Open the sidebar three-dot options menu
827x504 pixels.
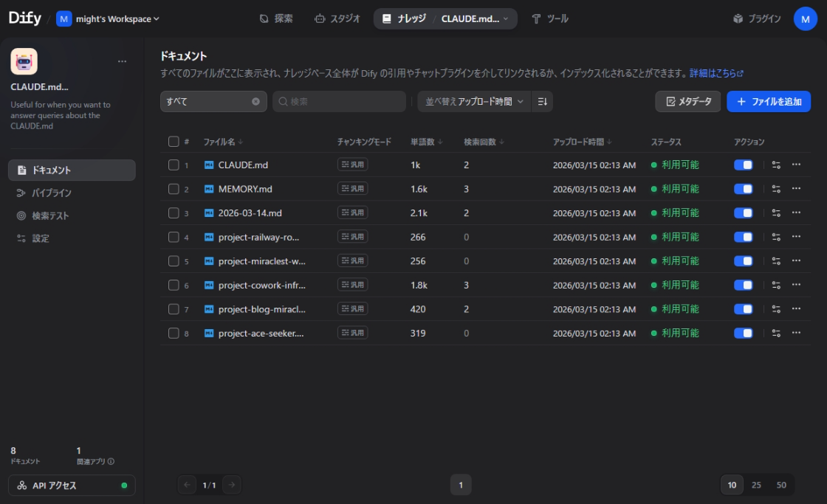point(122,61)
